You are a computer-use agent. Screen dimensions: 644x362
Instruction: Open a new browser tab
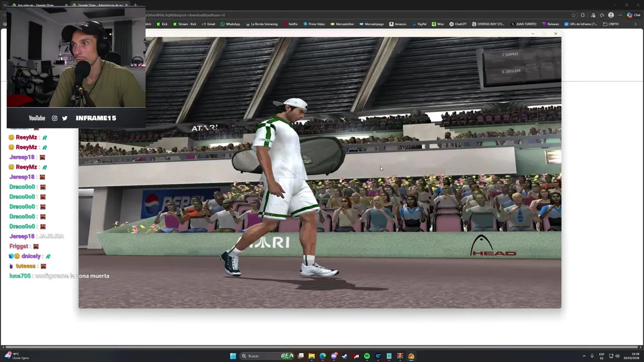click(135, 5)
